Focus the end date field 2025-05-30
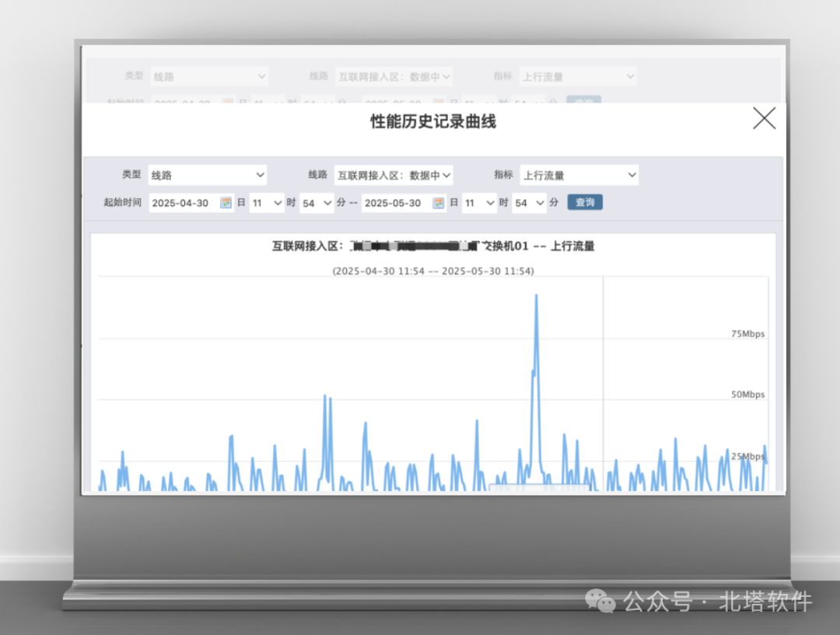Screen dimensions: 840x635 click(x=397, y=203)
